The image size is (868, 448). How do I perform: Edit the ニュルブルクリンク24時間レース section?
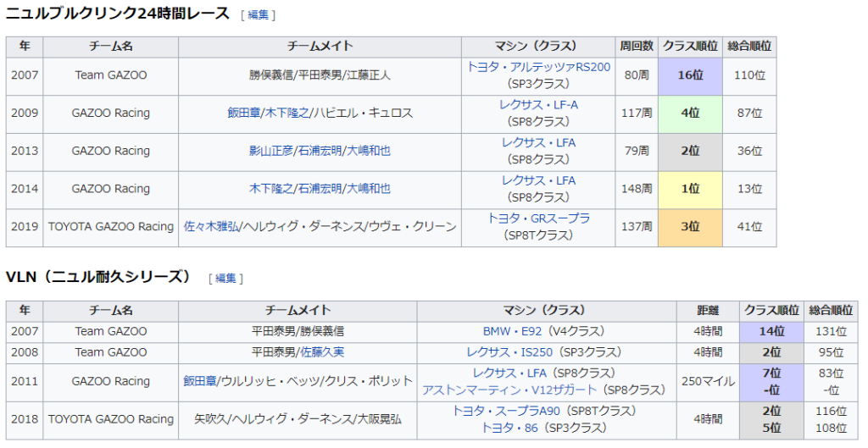[x=258, y=15]
